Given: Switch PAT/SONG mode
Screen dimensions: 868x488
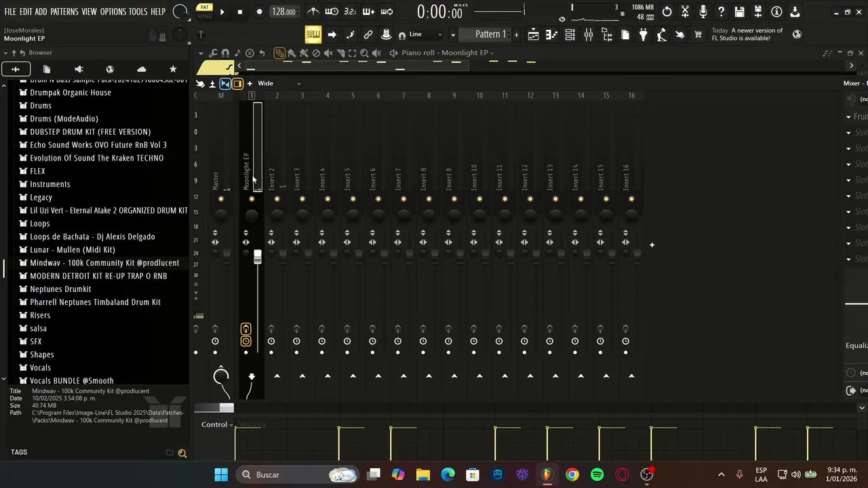Looking at the screenshot, I should tap(204, 12).
